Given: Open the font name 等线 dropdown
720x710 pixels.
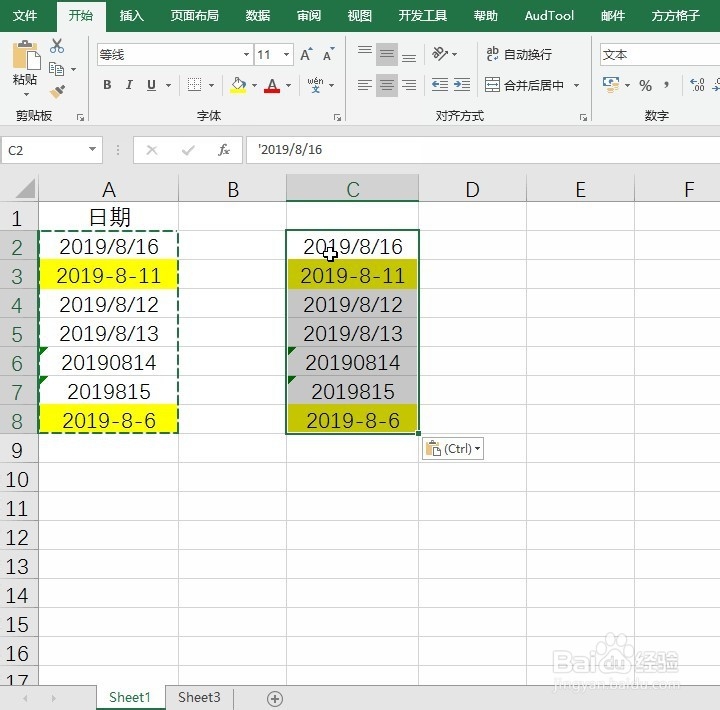Looking at the screenshot, I should 247,55.
